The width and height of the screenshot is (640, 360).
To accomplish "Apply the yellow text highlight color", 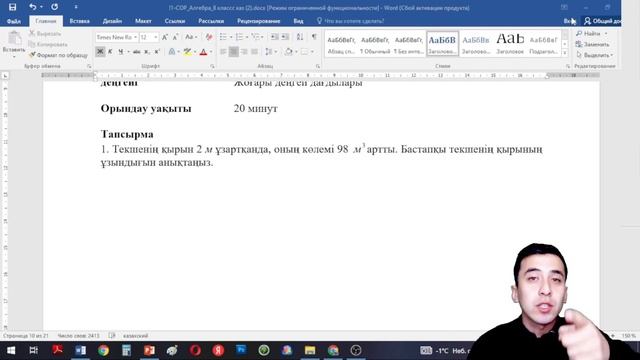I will coord(187,51).
